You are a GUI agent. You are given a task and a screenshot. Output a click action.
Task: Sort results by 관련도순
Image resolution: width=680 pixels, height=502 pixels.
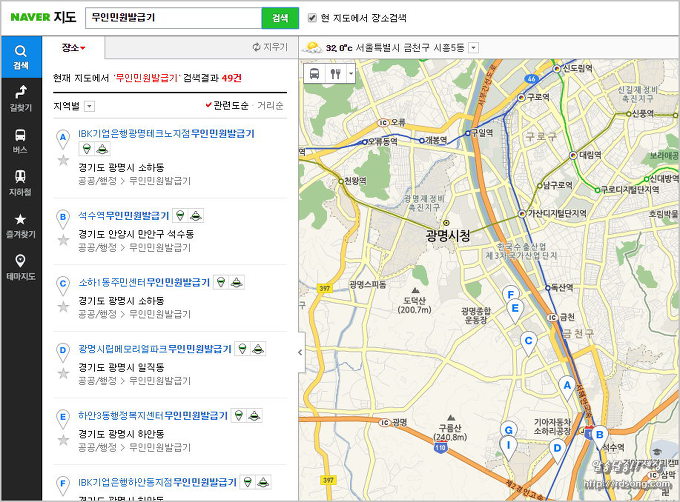227,105
